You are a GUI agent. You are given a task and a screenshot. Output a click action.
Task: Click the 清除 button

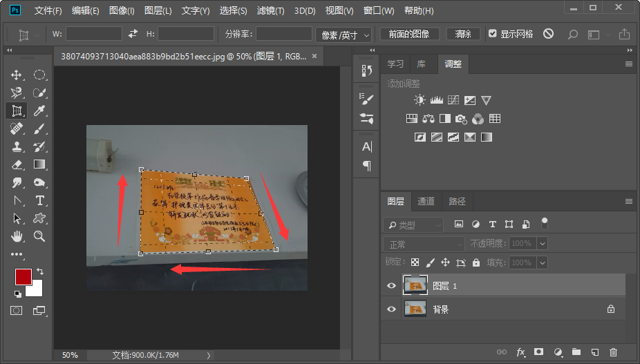[463, 34]
